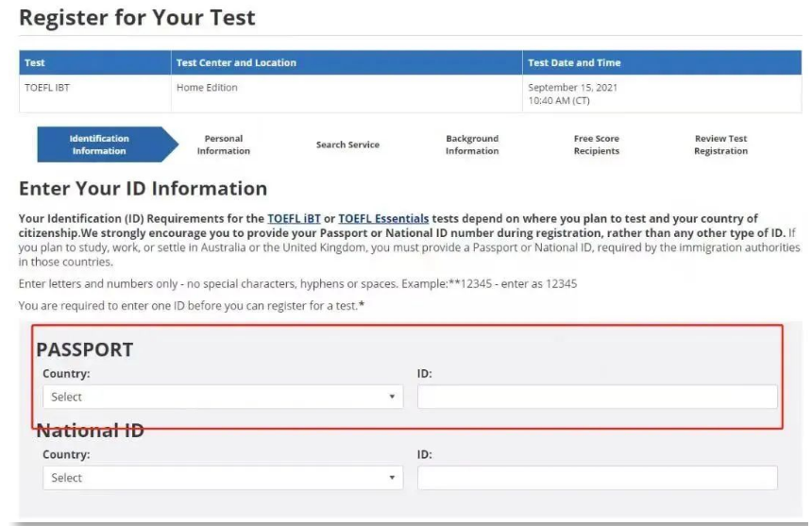Click the National ID number input field
Viewport: 812px width, 526px height.
[597, 477]
